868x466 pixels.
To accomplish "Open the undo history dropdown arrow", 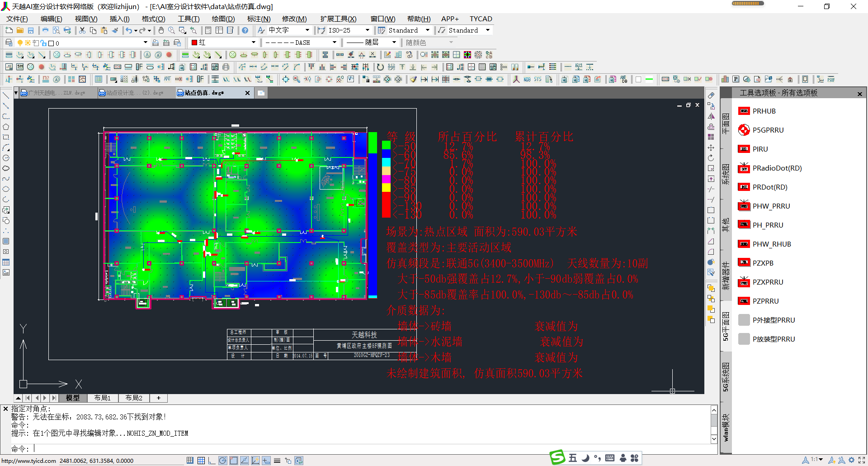I will (x=136, y=30).
